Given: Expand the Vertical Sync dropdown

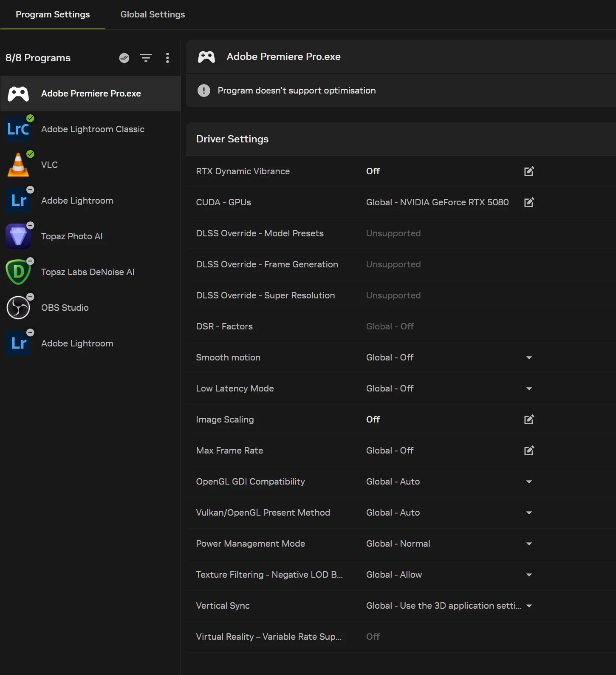Looking at the screenshot, I should click(529, 606).
